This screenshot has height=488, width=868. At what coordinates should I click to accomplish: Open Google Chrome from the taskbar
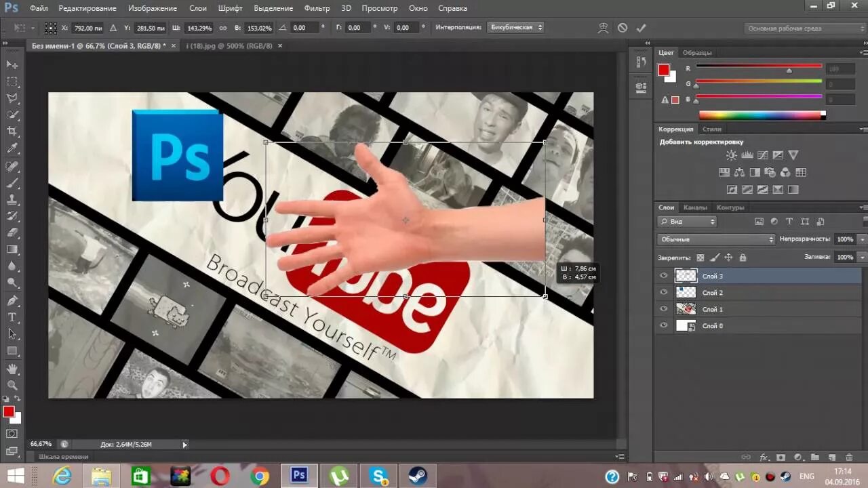[x=259, y=476]
